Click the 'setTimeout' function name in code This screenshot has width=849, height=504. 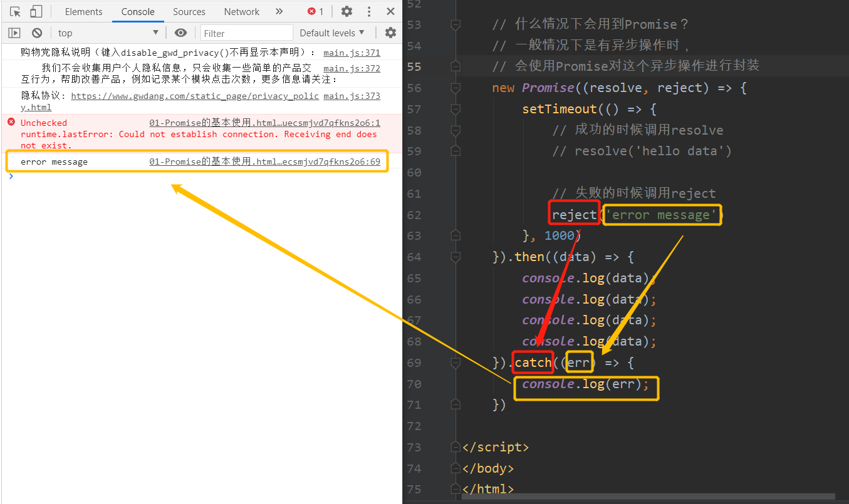560,109
